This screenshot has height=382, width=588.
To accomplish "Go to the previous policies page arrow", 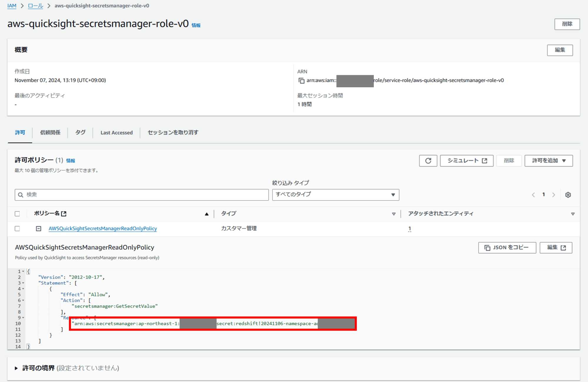I will tap(533, 195).
